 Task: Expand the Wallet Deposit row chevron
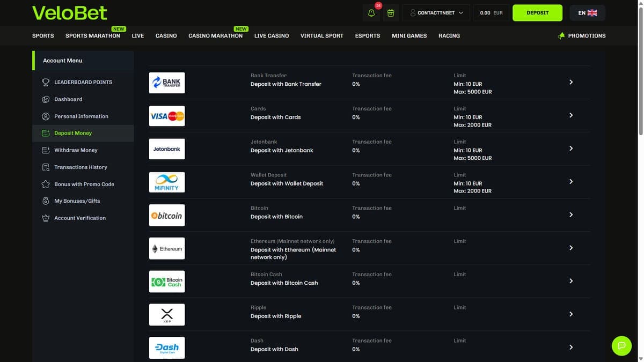tap(571, 182)
